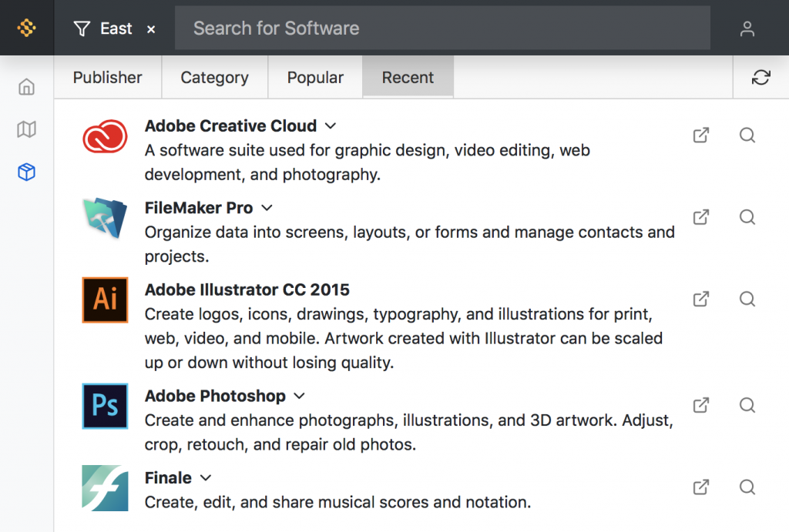The height and width of the screenshot is (532, 789).
Task: Refresh the software list
Action: click(x=760, y=78)
